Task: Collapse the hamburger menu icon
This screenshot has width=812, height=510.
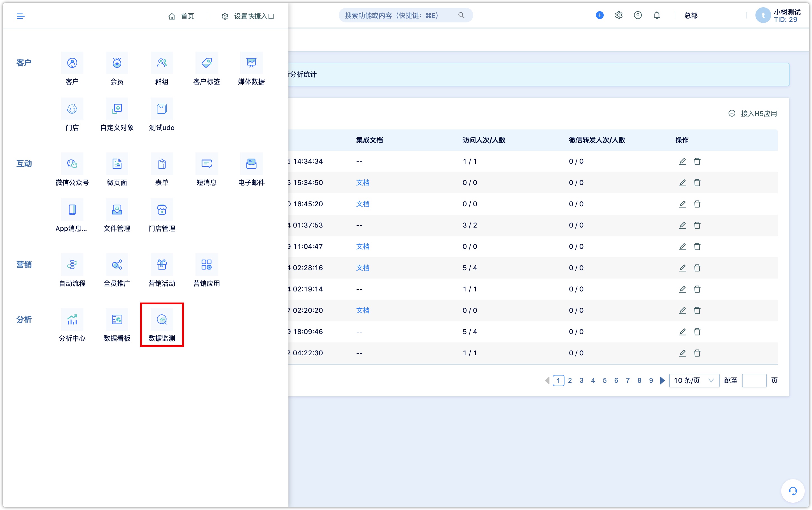Action: (20, 16)
